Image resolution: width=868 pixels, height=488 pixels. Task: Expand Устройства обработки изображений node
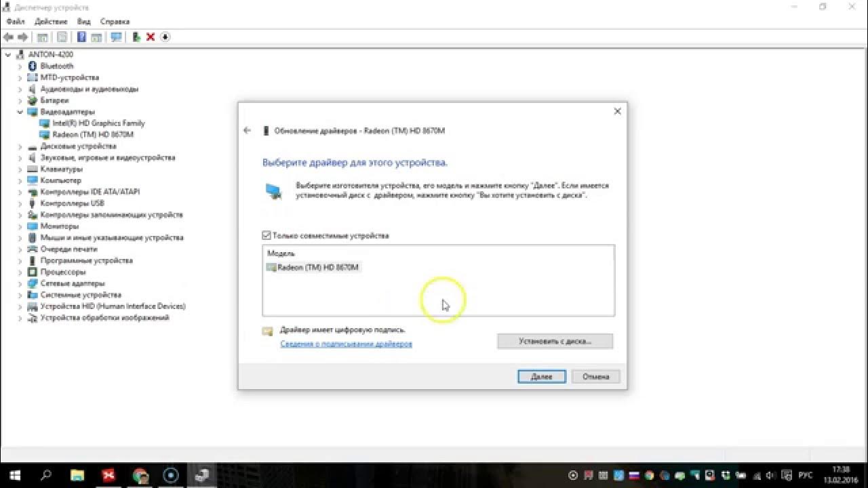[20, 318]
